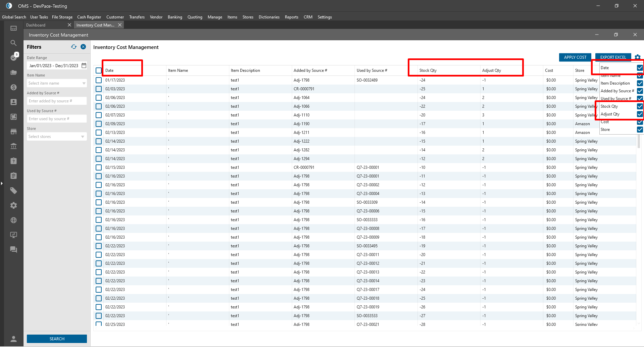Open the calendar picker for Date Range
644x347 pixels.
click(84, 65)
